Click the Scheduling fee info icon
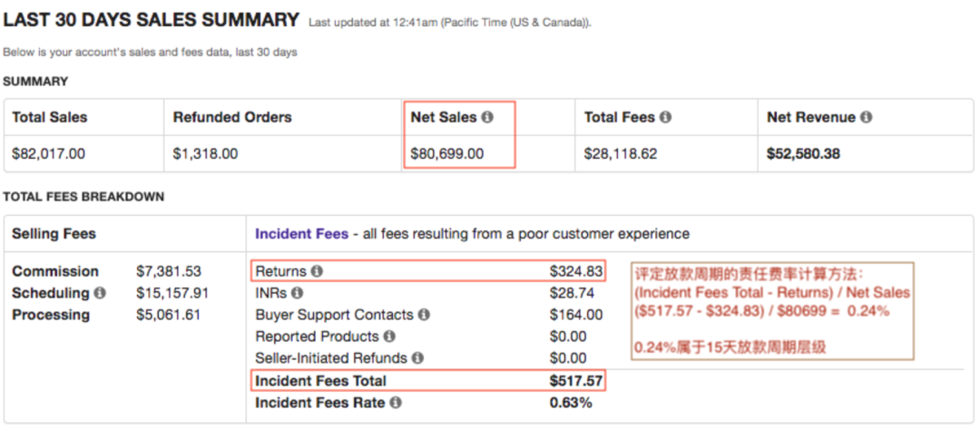 tap(100, 294)
